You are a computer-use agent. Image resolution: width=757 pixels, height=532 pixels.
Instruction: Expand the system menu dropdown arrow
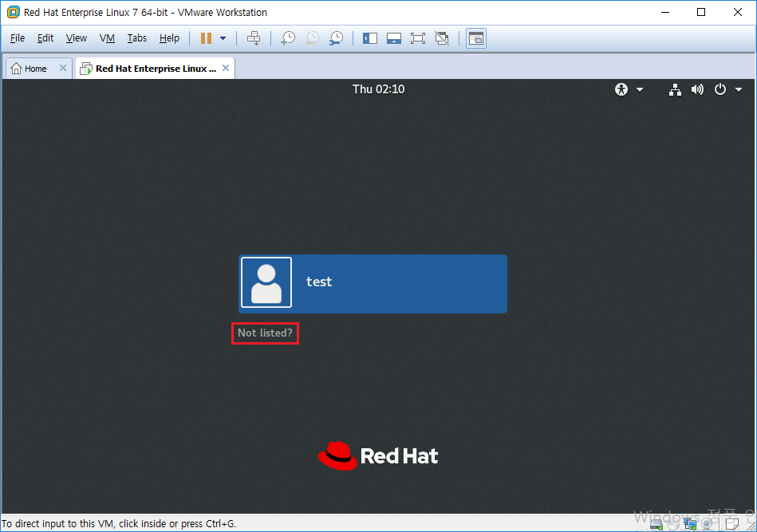click(739, 89)
